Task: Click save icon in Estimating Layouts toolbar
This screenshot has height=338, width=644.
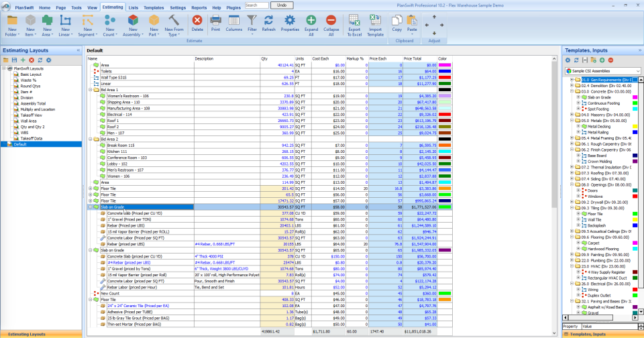Action: [14, 60]
